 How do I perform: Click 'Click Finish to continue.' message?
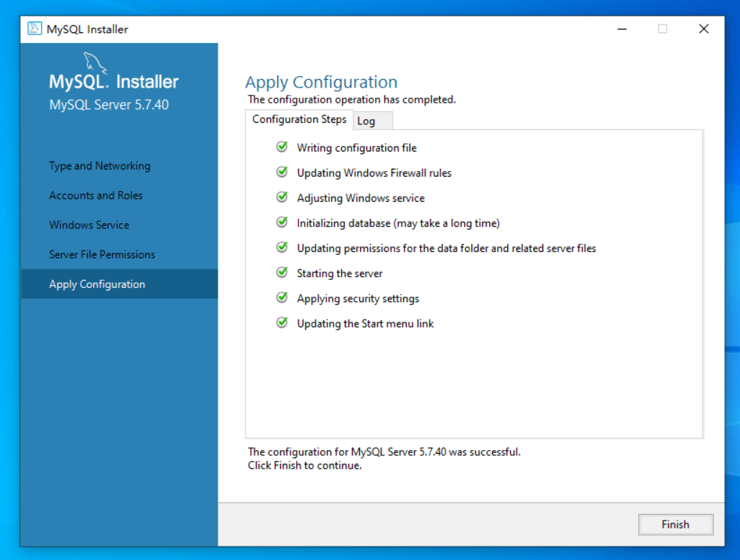pyautogui.click(x=305, y=466)
